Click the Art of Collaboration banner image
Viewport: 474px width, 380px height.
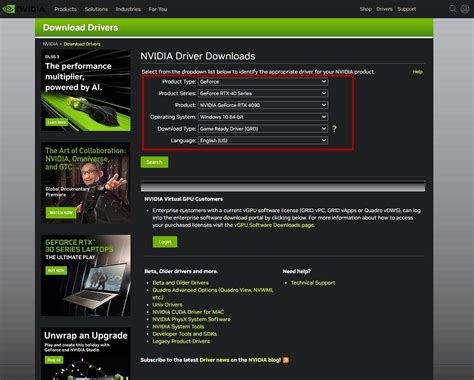(86, 183)
